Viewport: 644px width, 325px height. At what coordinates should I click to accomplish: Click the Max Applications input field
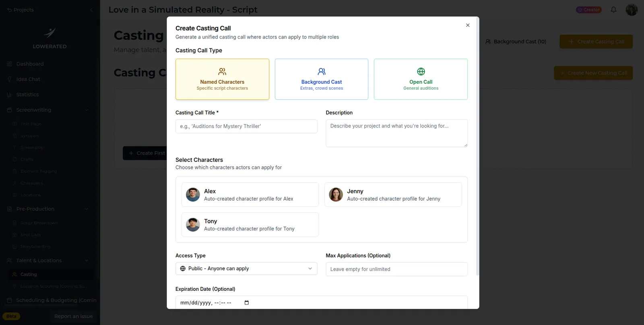[396, 269]
